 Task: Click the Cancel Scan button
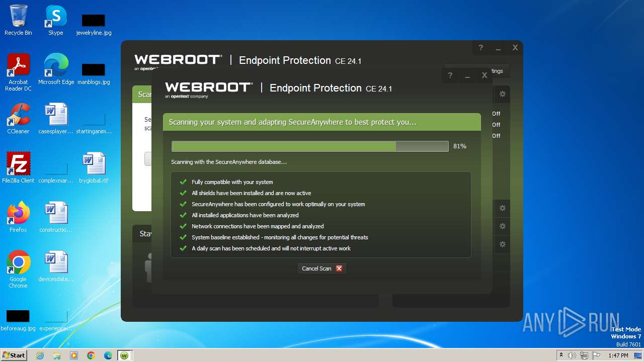tap(321, 268)
